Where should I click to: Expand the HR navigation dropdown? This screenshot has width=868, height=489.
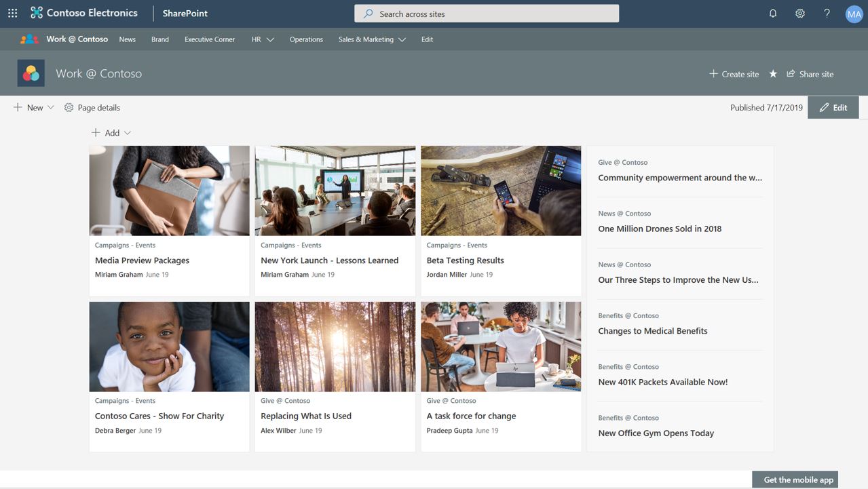[x=270, y=39]
